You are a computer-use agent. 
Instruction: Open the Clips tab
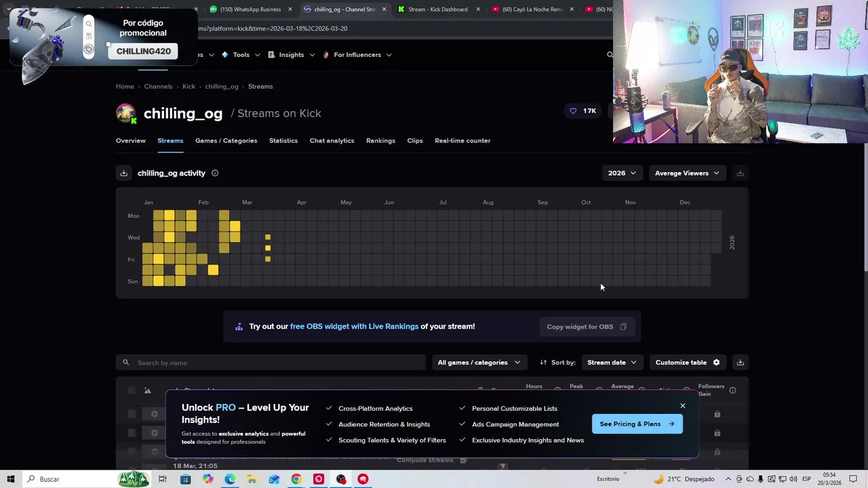(x=415, y=141)
